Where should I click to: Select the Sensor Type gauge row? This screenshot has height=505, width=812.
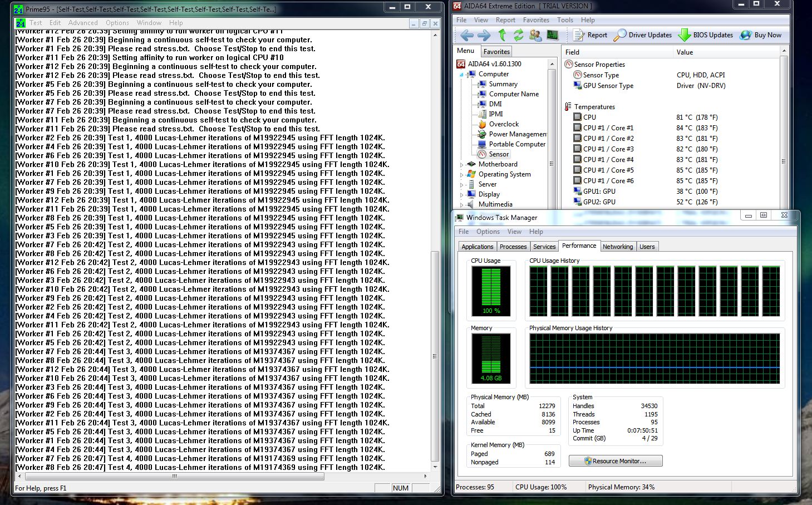pos(596,75)
